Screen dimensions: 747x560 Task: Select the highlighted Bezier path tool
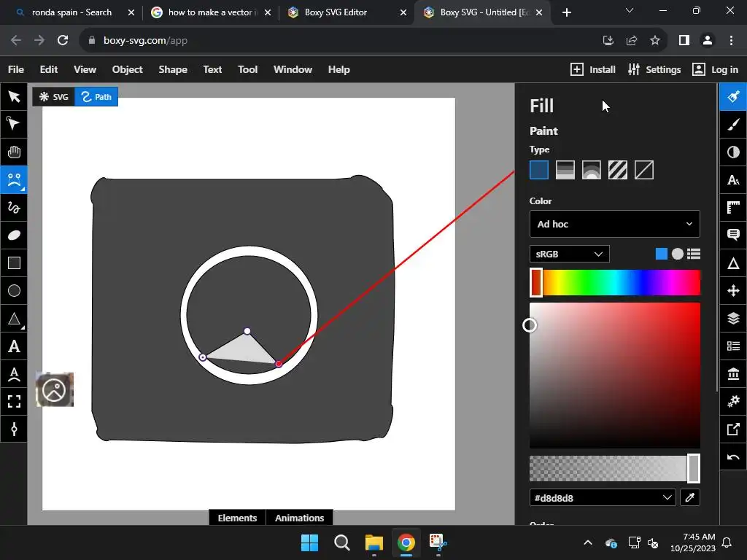[14, 179]
